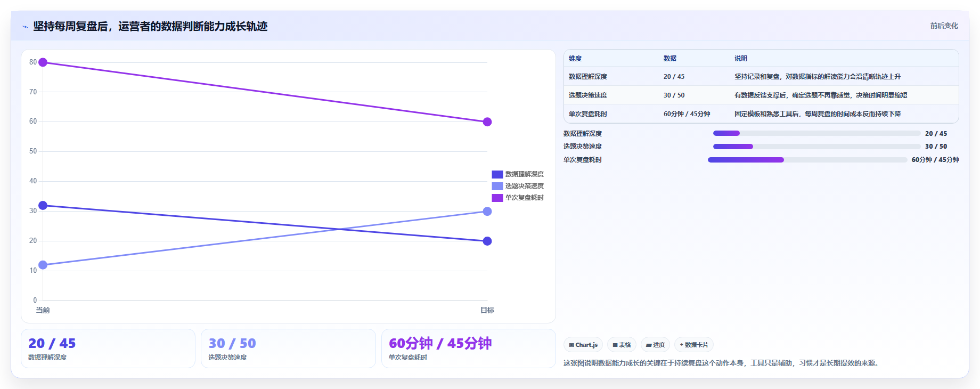
Task: Click the 数据 column header
Action: point(670,59)
